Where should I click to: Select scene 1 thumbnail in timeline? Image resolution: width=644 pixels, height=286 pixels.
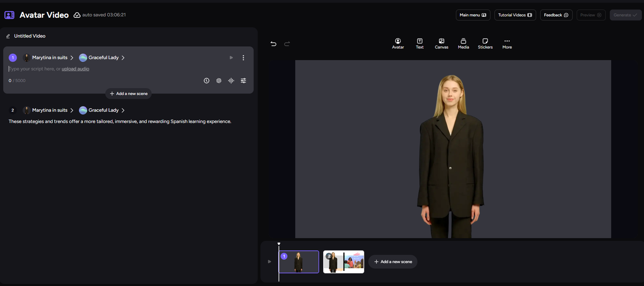(299, 262)
